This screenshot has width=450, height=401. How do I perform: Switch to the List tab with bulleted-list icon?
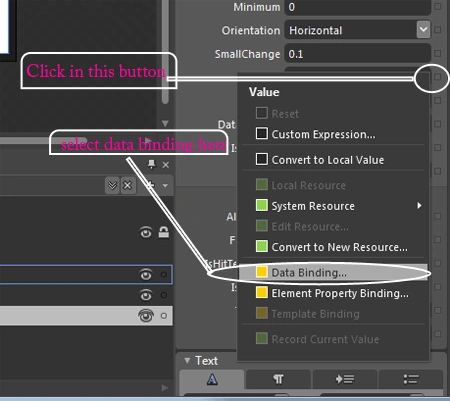(411, 379)
